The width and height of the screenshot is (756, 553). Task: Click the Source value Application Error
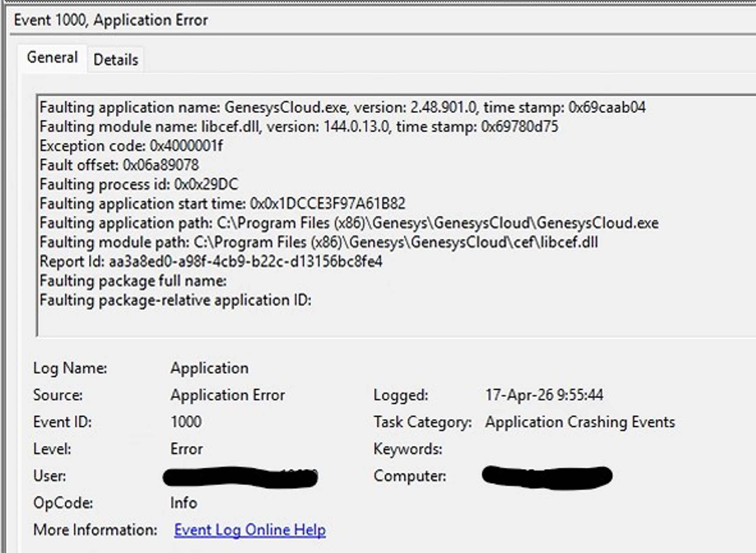click(227, 395)
